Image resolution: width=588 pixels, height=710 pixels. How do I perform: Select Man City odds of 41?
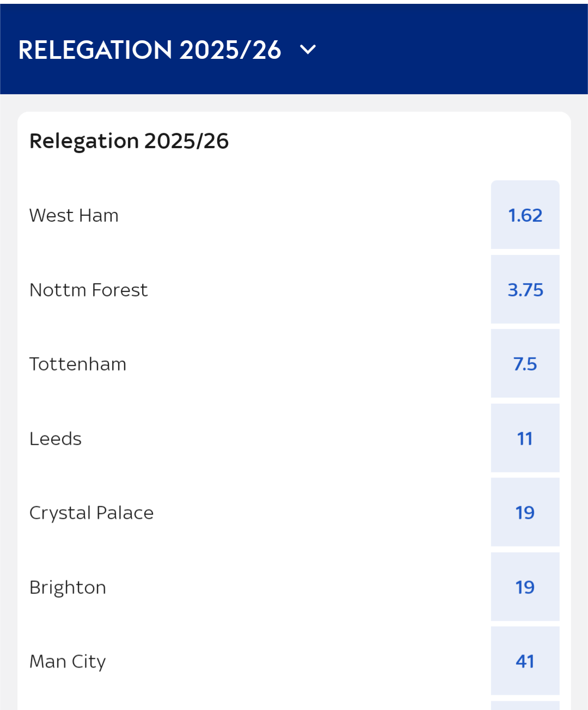[x=525, y=661]
